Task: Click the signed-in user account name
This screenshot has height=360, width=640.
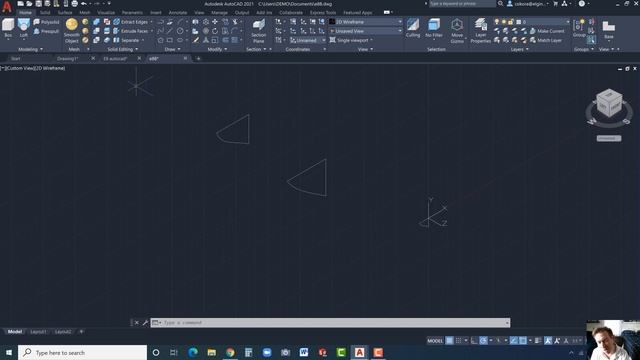Action: [529, 4]
